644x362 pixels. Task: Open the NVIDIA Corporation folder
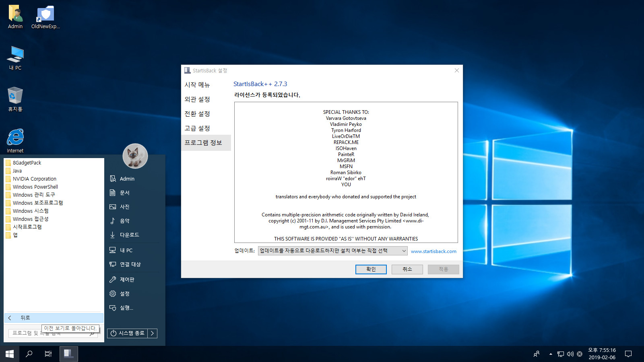click(54, 179)
